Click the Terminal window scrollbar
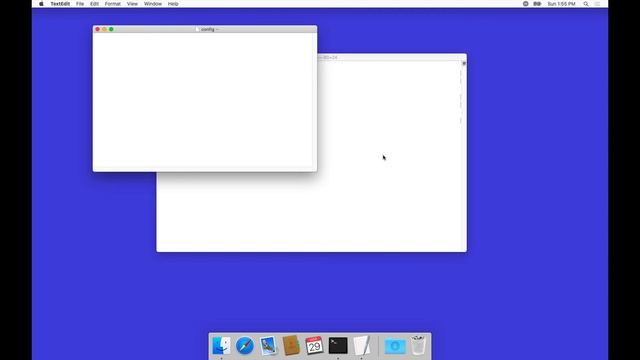Image resolution: width=640 pixels, height=360 pixels. point(464,156)
